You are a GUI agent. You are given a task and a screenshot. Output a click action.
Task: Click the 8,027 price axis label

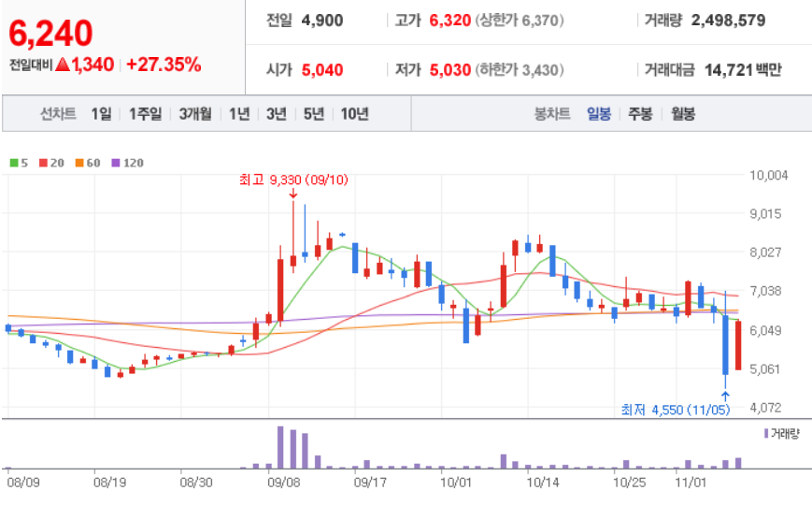[x=765, y=252]
